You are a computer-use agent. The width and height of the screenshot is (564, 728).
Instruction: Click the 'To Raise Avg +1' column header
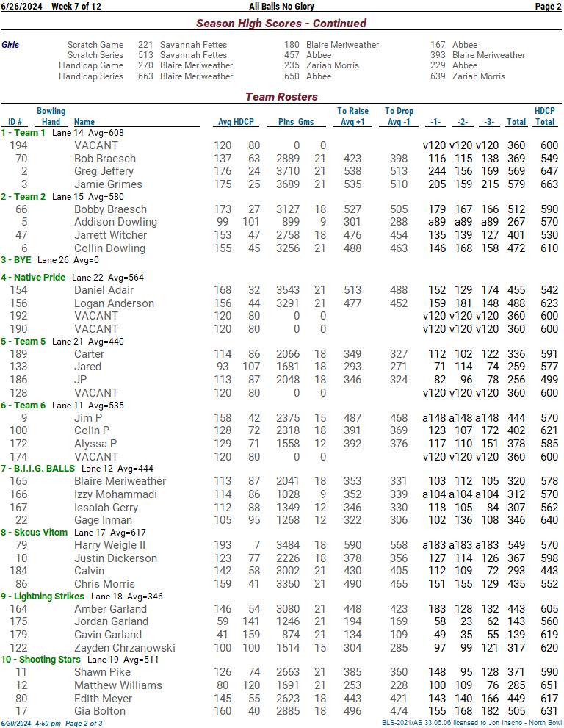pos(352,116)
